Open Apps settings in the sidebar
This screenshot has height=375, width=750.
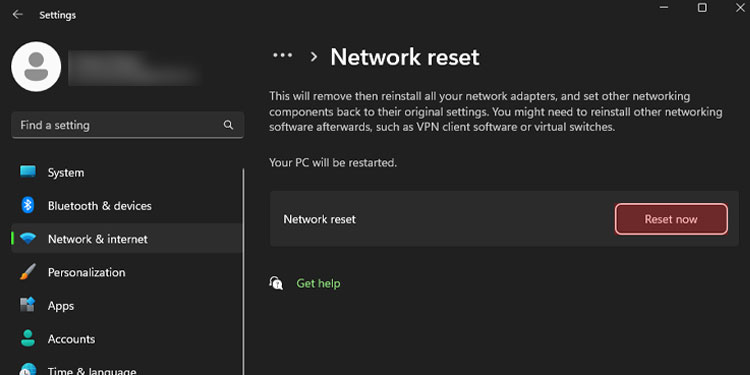tap(127, 305)
